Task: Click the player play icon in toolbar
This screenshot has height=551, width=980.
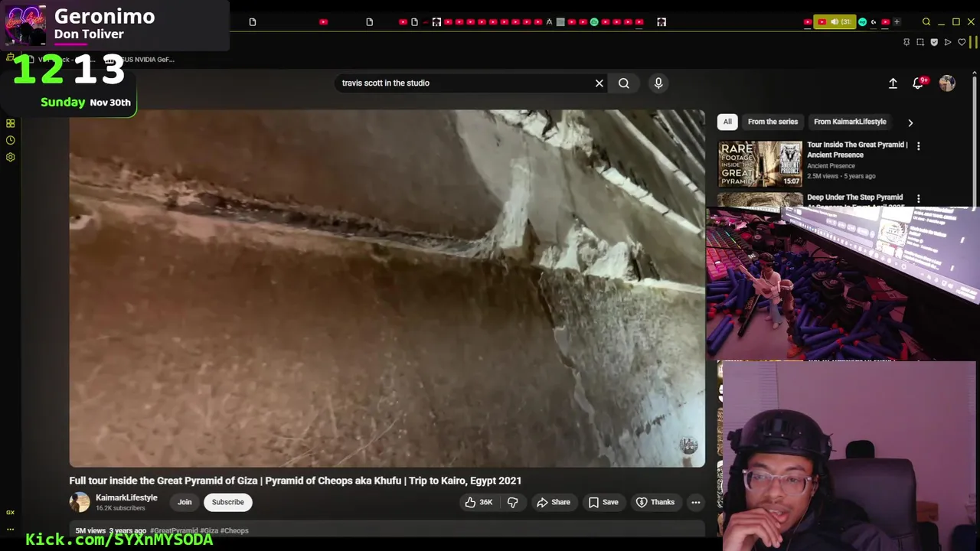Action: (948, 42)
